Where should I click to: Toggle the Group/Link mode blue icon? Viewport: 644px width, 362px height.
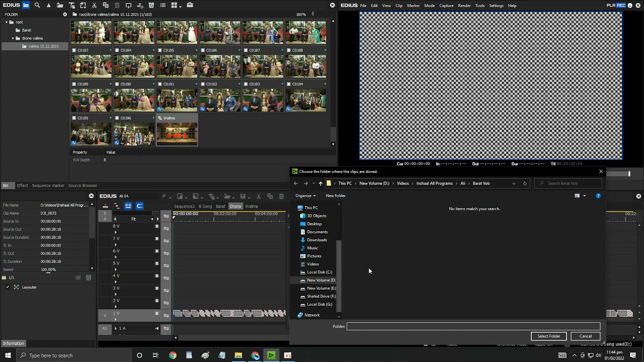(x=128, y=206)
